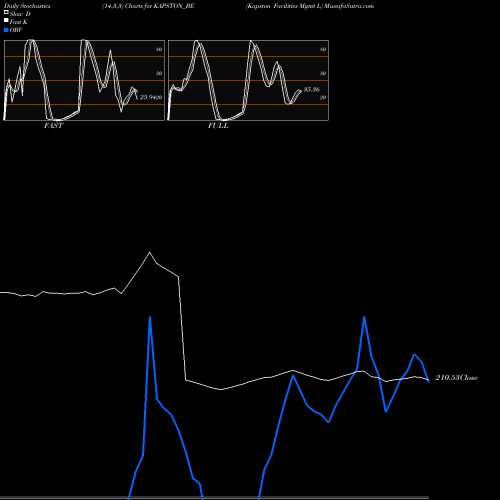The width and height of the screenshot is (500, 500).
Task: Open the FULL stochastic chart thumbnail
Action: point(248,80)
